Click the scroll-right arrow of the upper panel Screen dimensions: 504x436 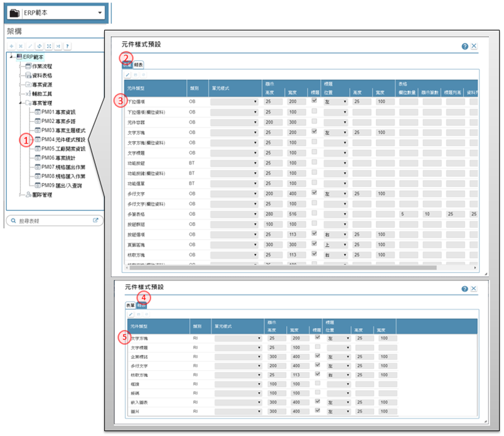(x=475, y=268)
